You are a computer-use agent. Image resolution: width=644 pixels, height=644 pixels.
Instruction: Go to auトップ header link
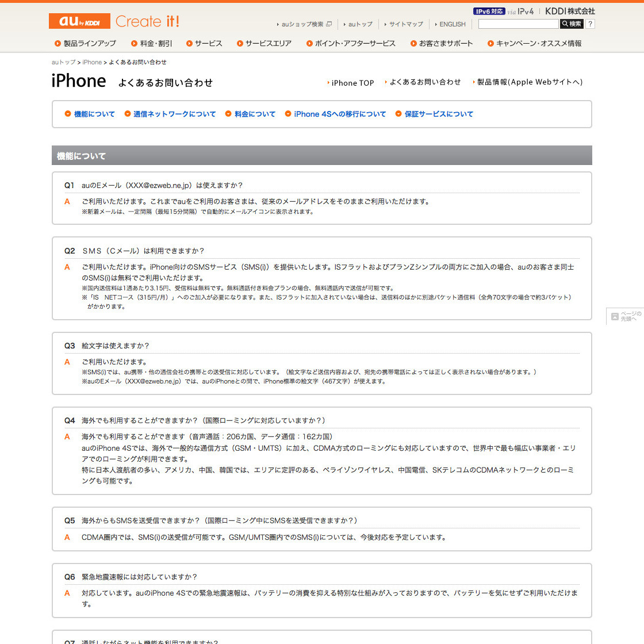tap(360, 24)
